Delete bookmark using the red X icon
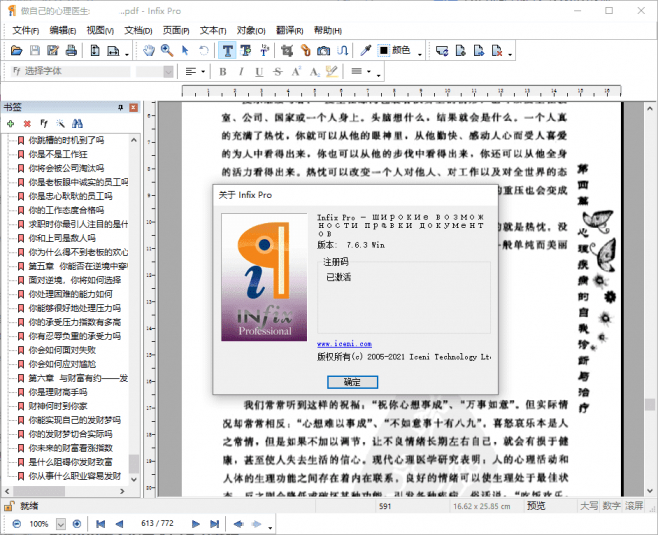 tap(27, 123)
